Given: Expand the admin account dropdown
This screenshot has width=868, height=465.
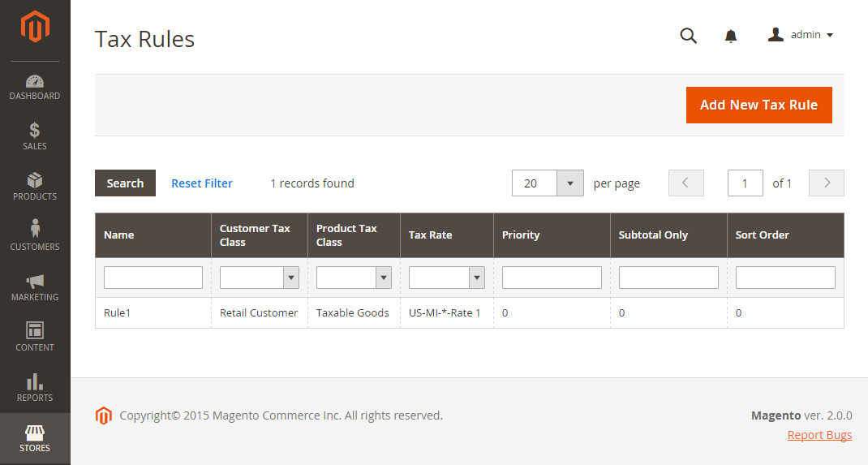Looking at the screenshot, I should (801, 35).
